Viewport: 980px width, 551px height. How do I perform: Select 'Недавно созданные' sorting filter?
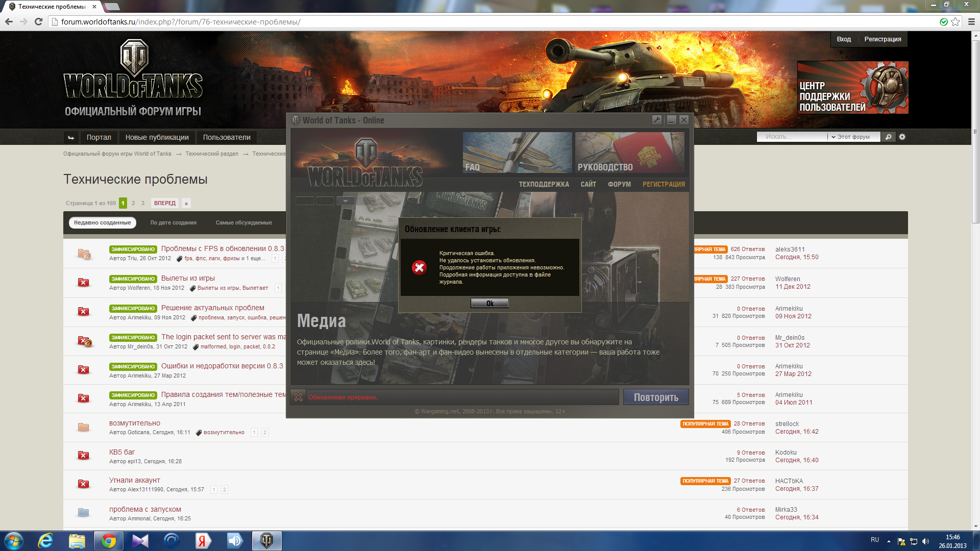click(102, 222)
